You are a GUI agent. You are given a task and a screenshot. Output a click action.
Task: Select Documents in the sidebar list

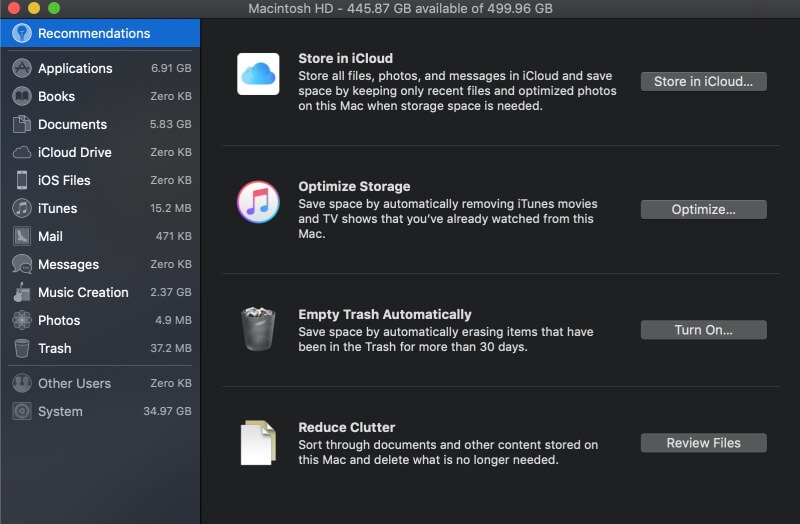point(72,124)
